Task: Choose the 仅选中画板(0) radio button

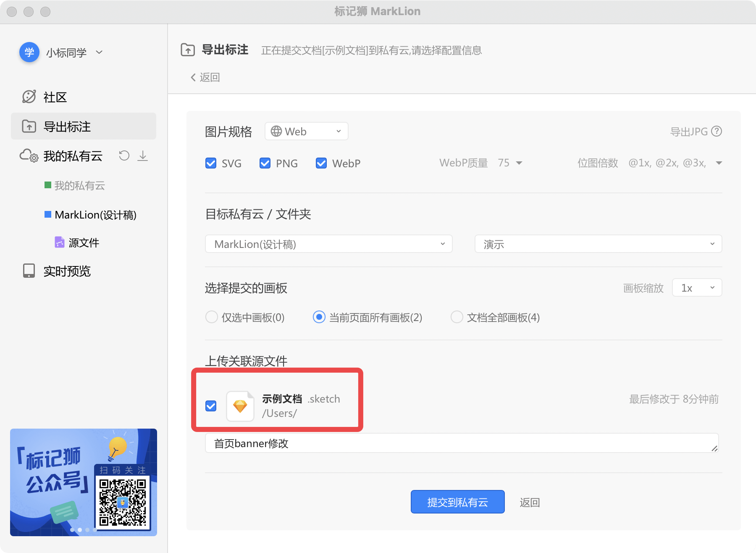Action: [x=212, y=317]
